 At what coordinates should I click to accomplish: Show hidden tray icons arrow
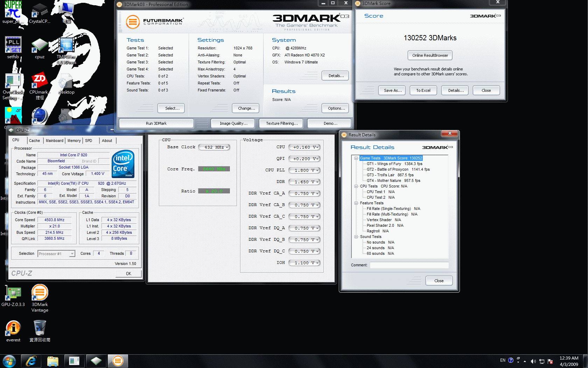point(525,361)
